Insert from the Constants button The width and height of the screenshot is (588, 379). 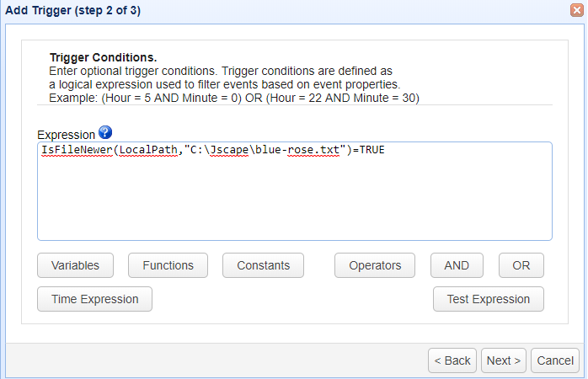(263, 265)
